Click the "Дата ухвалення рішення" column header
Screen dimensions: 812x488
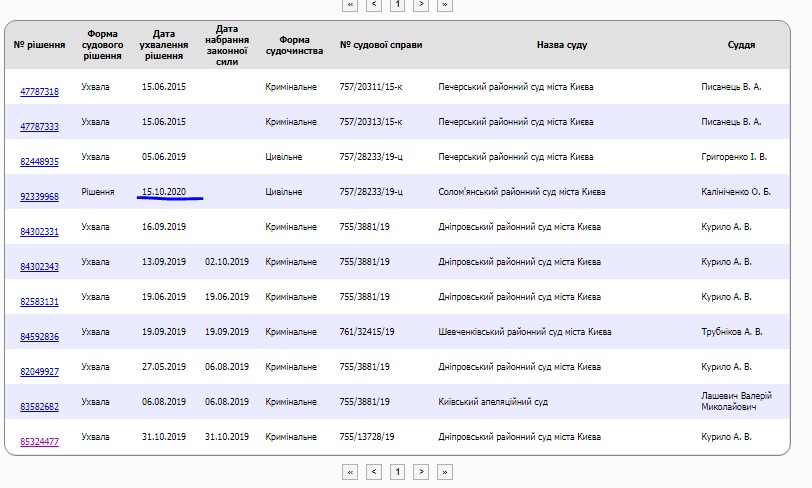pyautogui.click(x=163, y=45)
